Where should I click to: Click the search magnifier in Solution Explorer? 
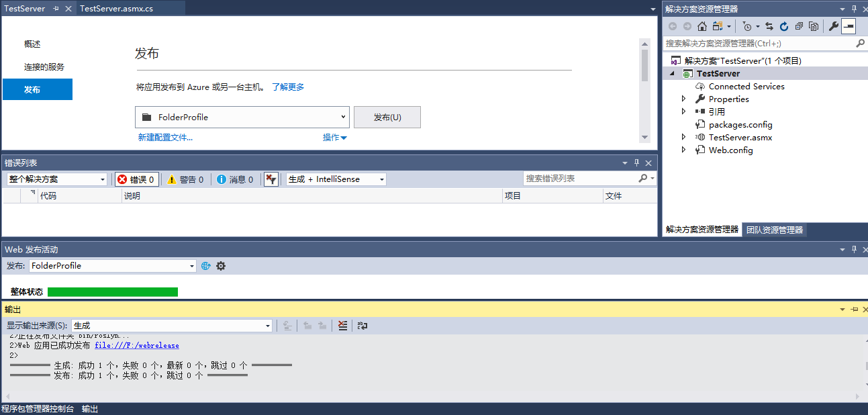pyautogui.click(x=860, y=43)
